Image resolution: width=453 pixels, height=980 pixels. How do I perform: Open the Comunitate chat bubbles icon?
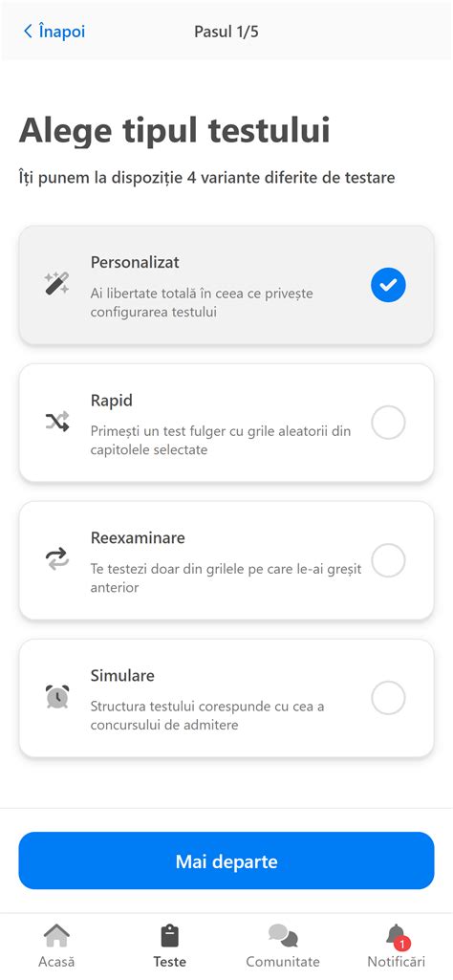tap(283, 936)
